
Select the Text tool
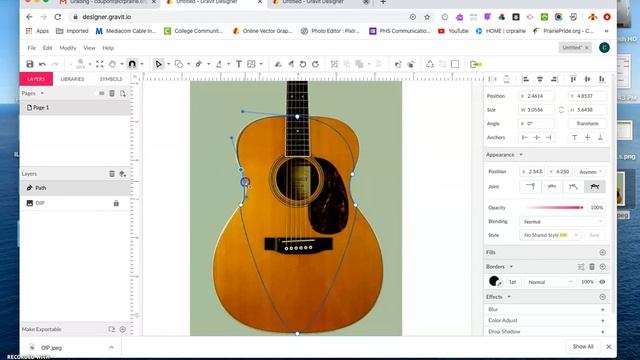(x=239, y=64)
